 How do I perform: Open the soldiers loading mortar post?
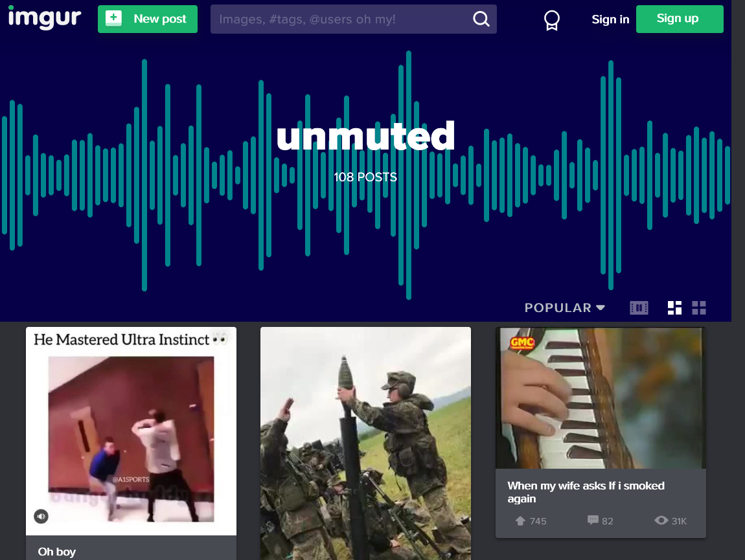(365, 443)
